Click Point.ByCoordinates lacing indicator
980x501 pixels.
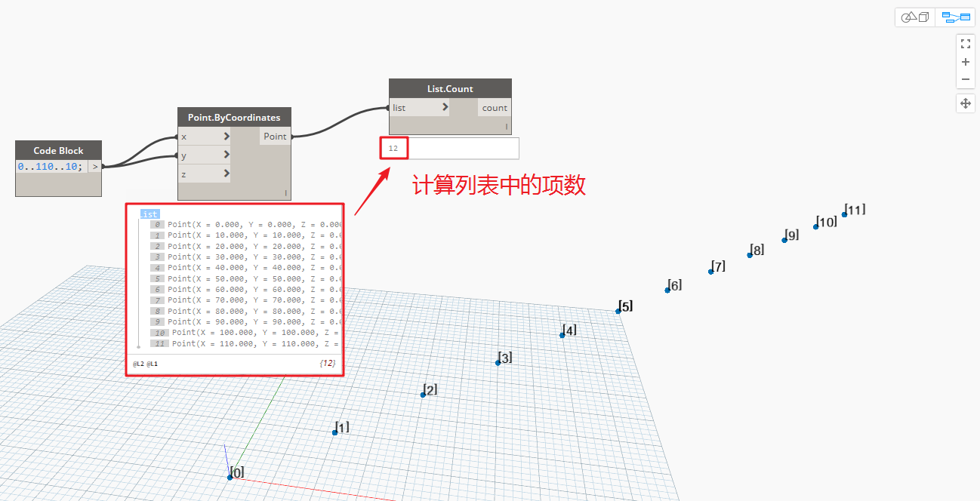click(285, 193)
